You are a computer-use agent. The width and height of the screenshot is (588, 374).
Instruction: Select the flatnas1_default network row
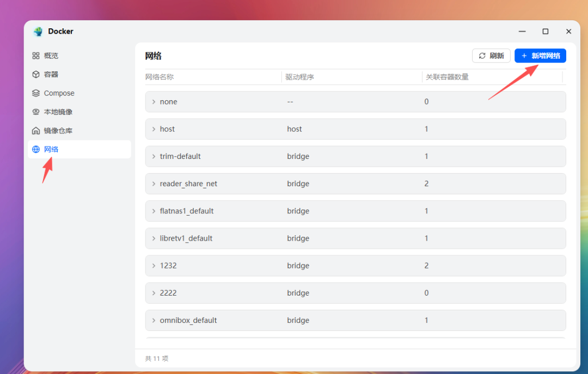tap(186, 211)
